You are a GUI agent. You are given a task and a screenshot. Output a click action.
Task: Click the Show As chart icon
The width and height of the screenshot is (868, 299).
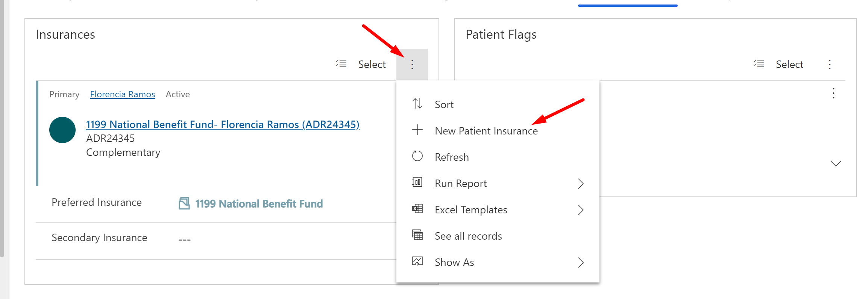[417, 261]
